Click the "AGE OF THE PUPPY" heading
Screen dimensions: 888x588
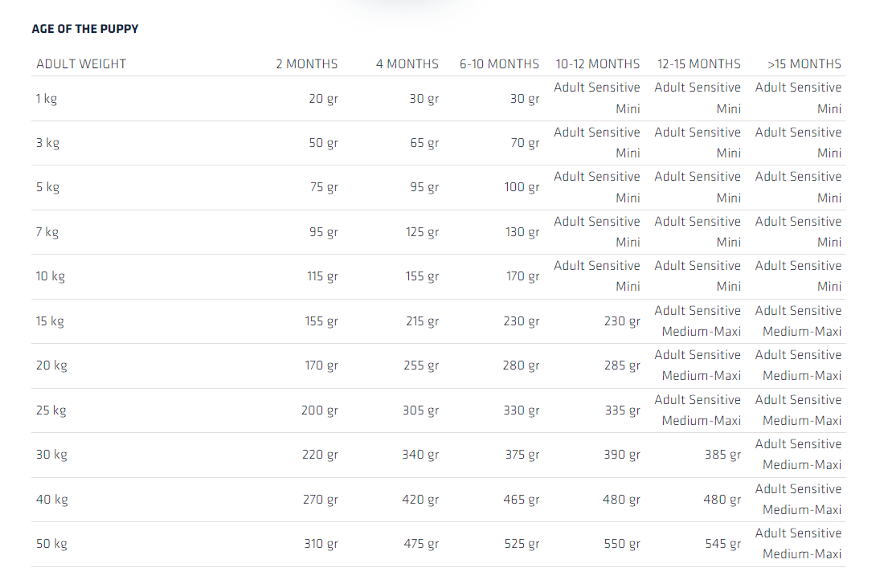point(85,29)
